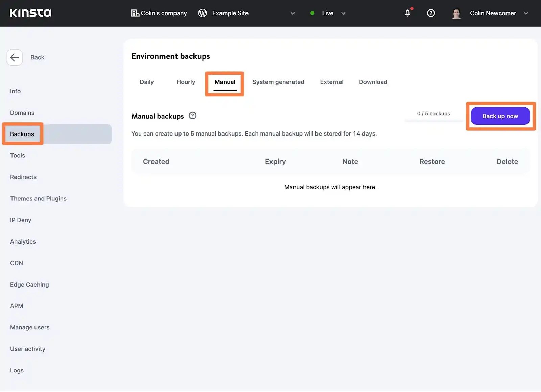Image resolution: width=541 pixels, height=392 pixels.
Task: Expand the user account menu chevron
Action: click(x=526, y=13)
